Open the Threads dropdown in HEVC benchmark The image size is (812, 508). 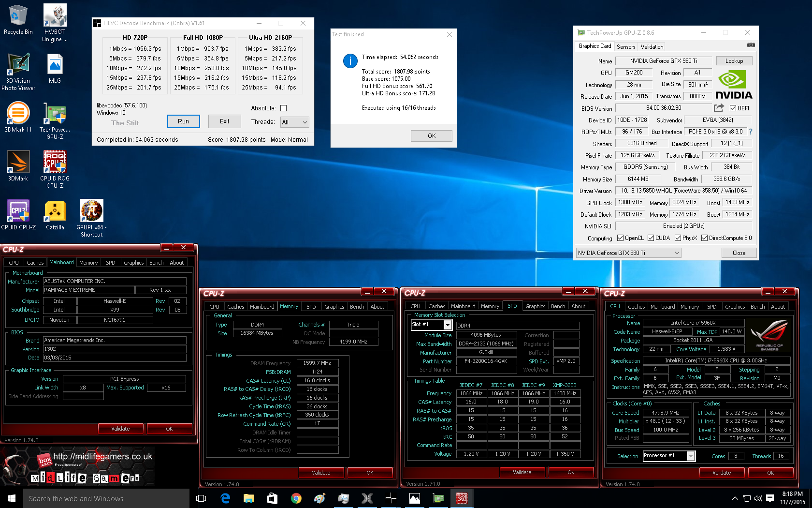(294, 122)
